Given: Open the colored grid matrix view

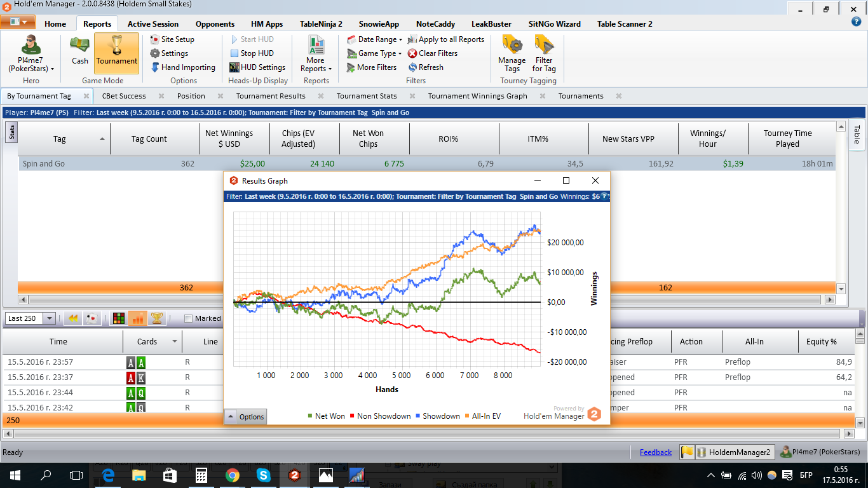Looking at the screenshot, I should click(x=118, y=318).
